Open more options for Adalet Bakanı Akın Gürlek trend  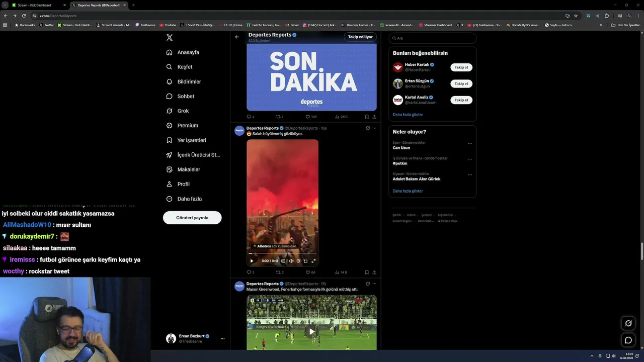point(470,175)
